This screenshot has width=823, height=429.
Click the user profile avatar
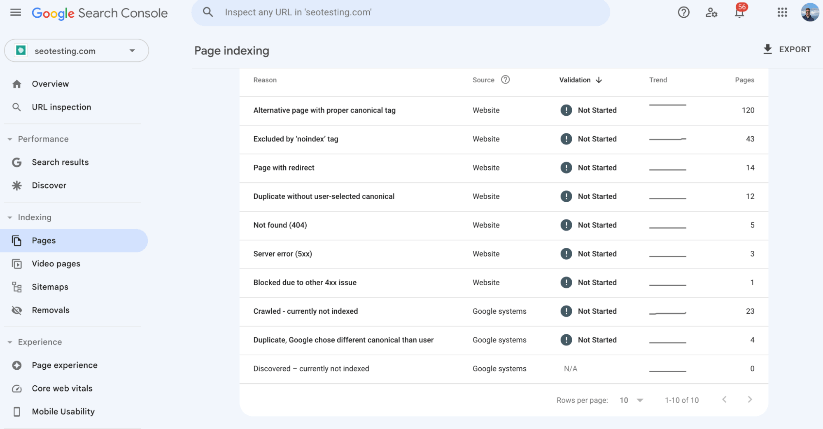coord(809,13)
